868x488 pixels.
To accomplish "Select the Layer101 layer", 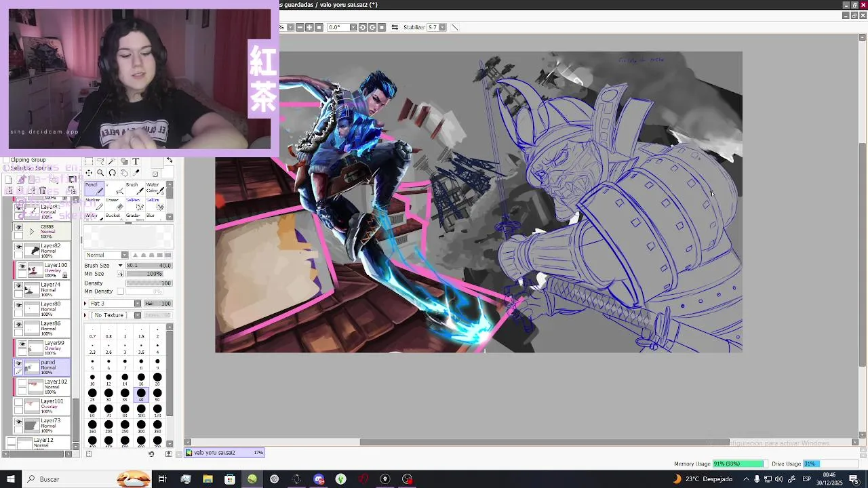I will coord(42,406).
